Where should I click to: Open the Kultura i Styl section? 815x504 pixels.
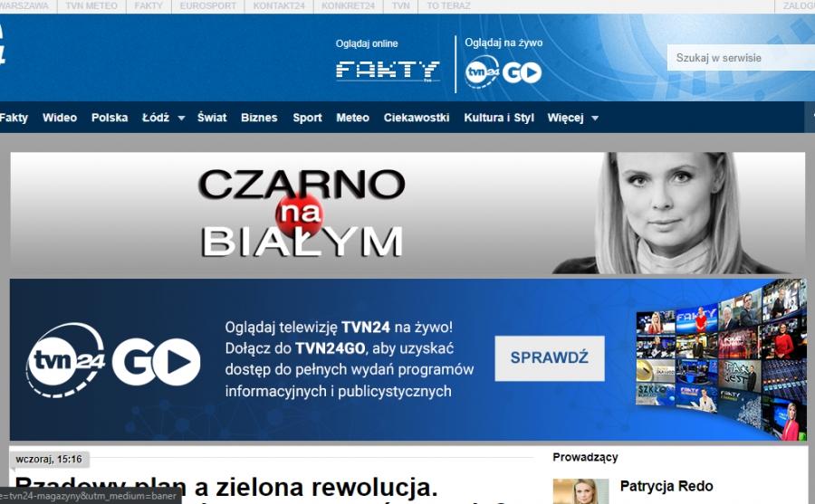pyautogui.click(x=499, y=118)
